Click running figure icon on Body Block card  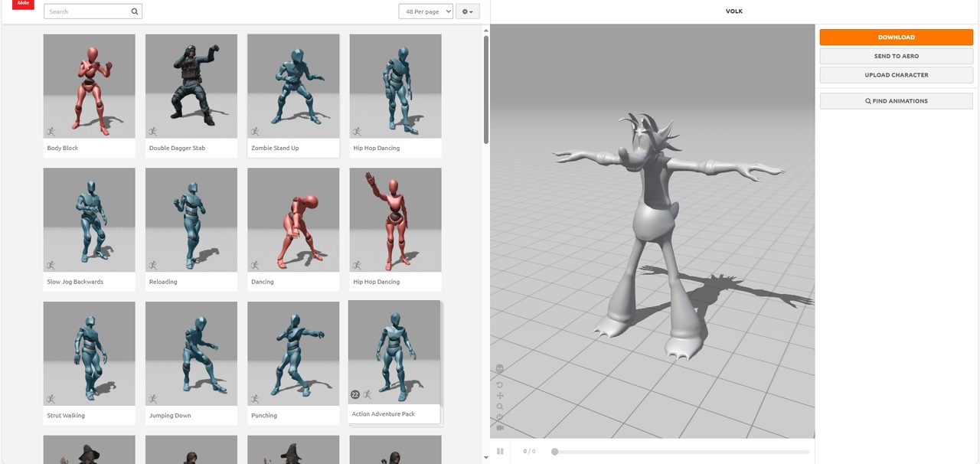[x=51, y=131]
